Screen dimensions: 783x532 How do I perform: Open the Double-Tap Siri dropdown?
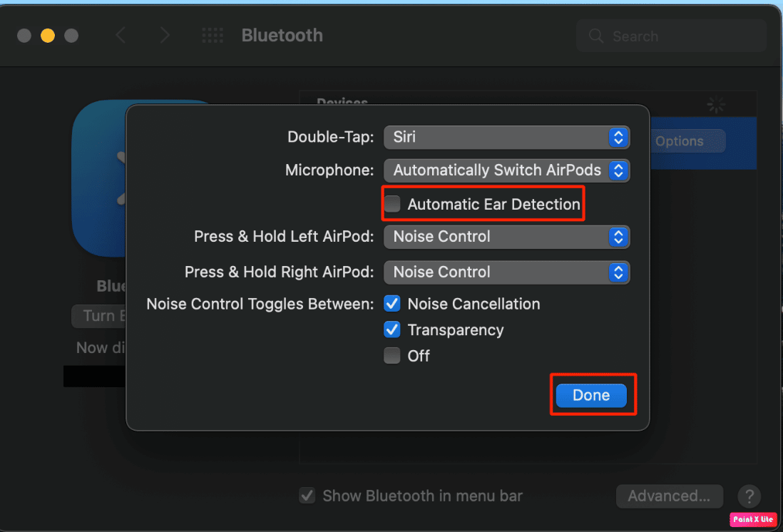point(507,138)
